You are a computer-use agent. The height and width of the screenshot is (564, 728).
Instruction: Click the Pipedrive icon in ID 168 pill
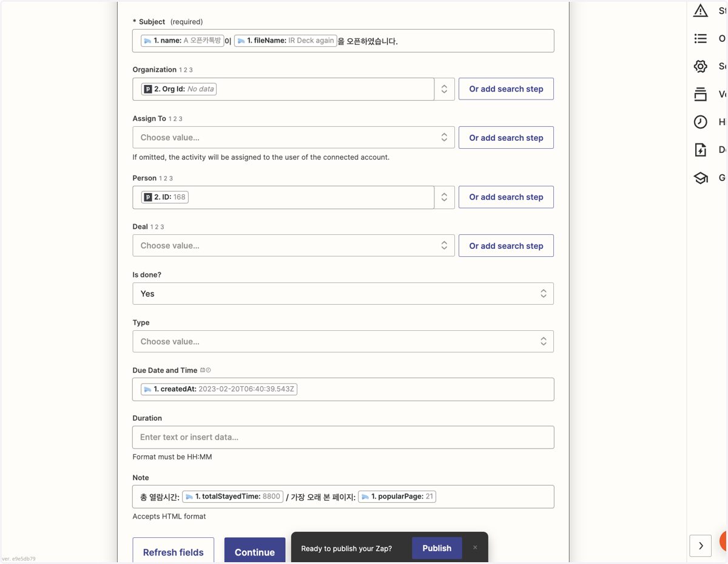coord(147,197)
